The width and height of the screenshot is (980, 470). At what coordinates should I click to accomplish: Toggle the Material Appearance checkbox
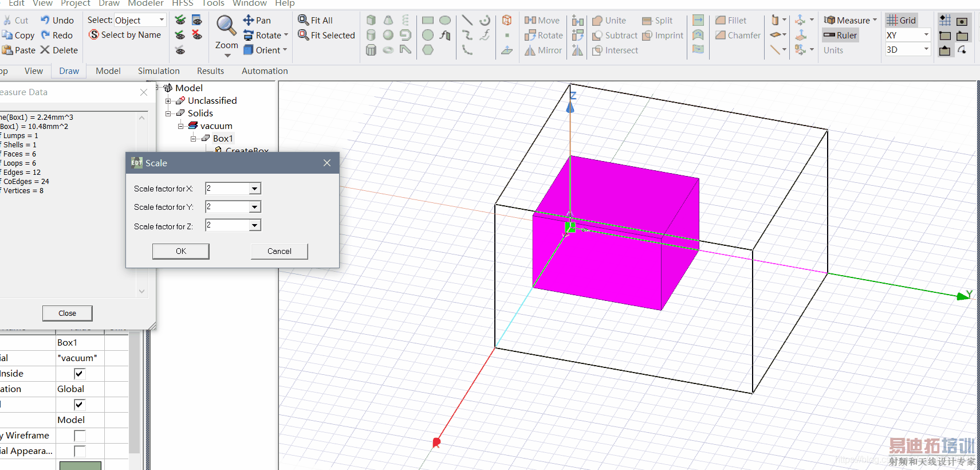[x=80, y=451]
